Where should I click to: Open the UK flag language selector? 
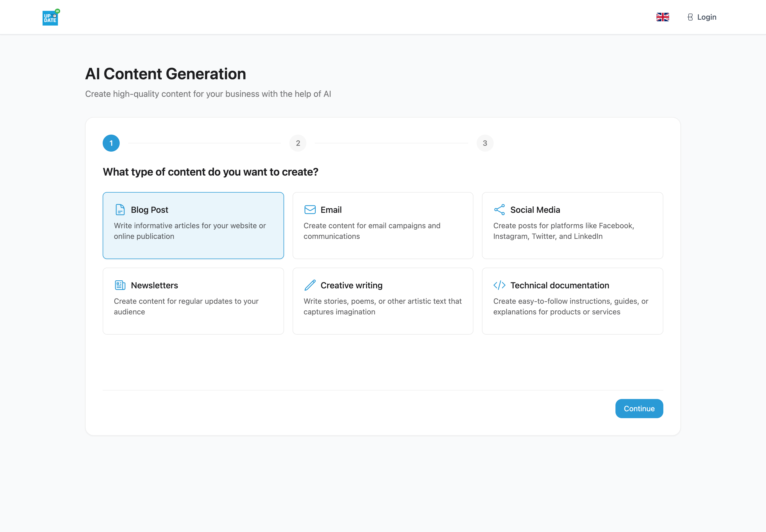663,17
